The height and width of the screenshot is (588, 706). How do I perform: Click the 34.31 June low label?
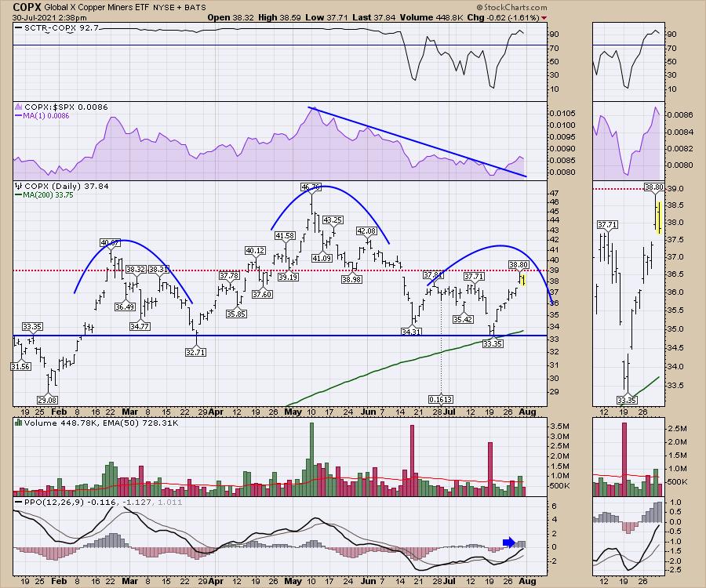(x=412, y=332)
